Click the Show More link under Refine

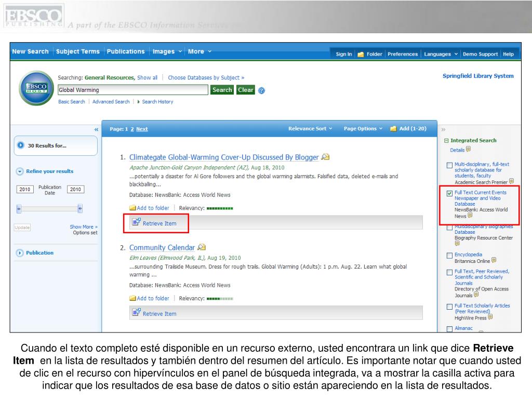click(x=84, y=227)
